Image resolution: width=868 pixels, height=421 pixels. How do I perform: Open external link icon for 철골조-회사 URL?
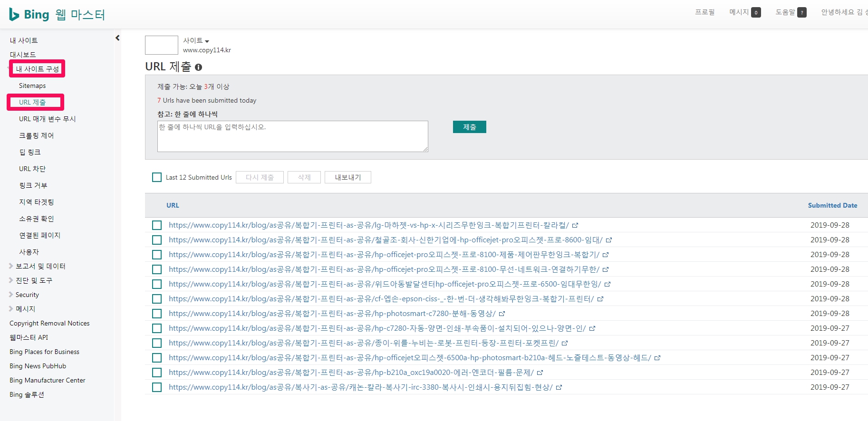[x=609, y=240]
